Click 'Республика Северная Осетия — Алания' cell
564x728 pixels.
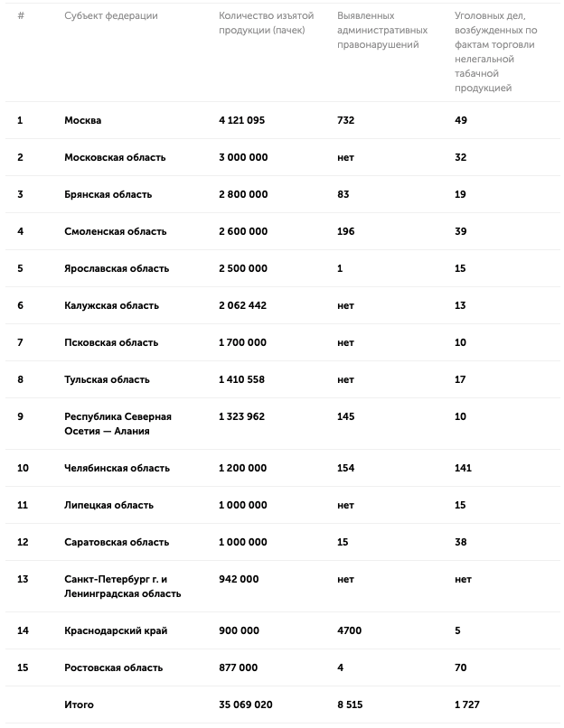[x=117, y=424]
